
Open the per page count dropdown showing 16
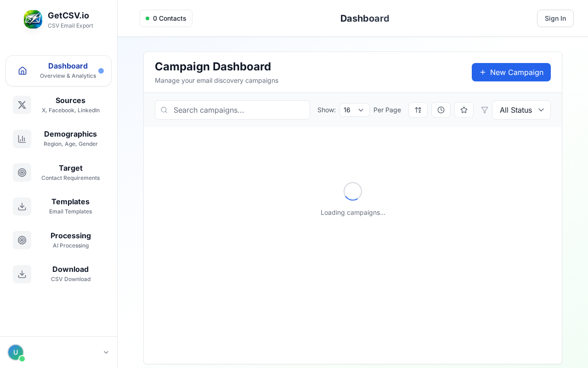click(355, 110)
